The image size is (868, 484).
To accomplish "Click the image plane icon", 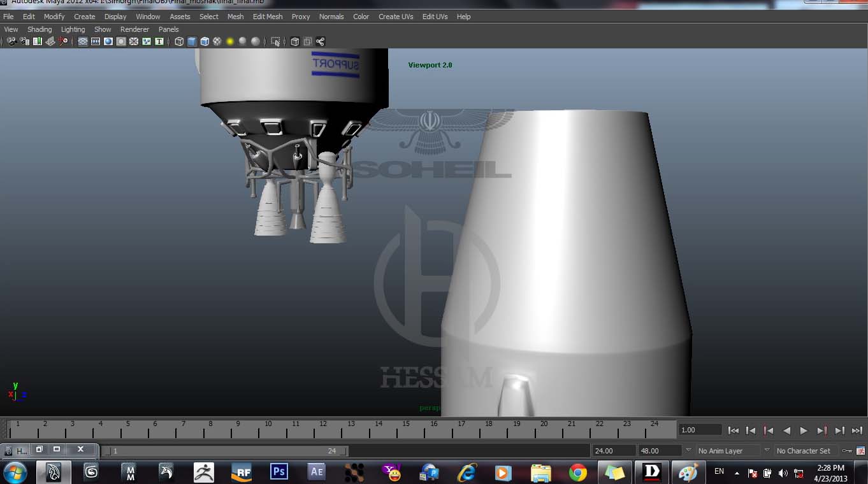I will pos(50,41).
